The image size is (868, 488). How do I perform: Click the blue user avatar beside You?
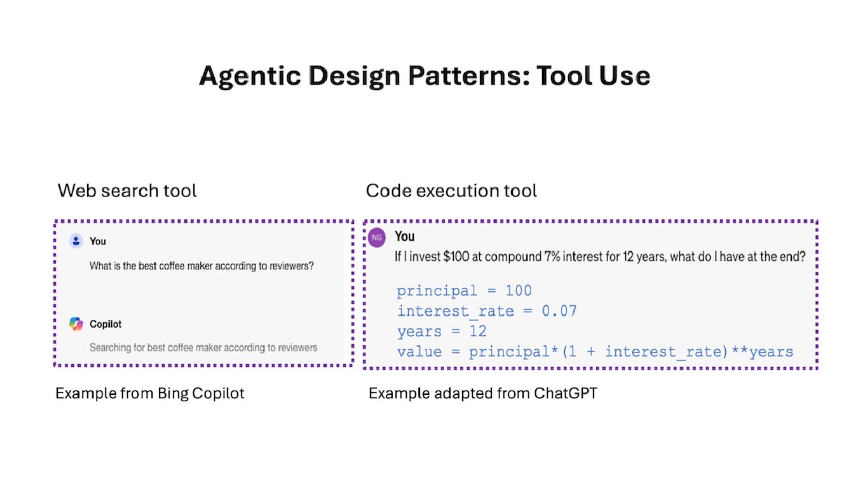tap(76, 241)
